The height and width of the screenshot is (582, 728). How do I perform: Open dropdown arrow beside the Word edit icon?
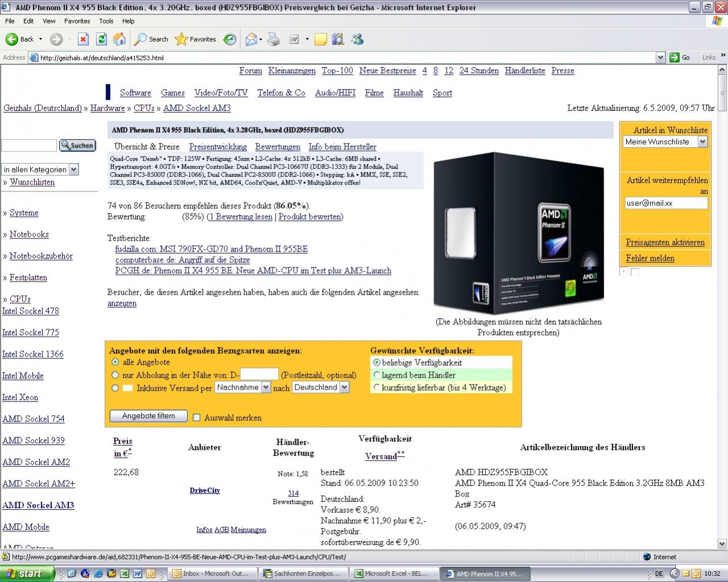[x=307, y=39]
